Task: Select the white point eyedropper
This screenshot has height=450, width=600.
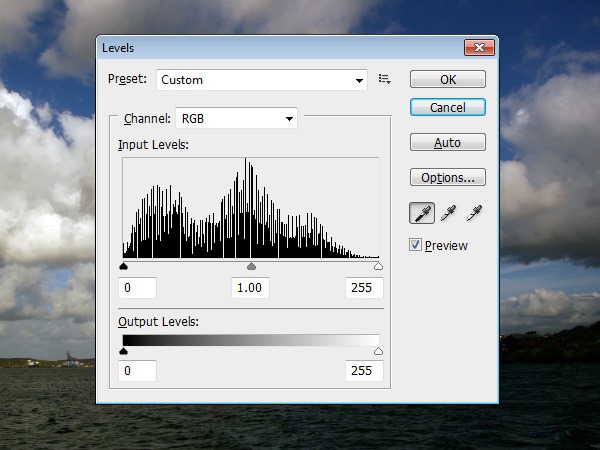Action: (x=474, y=213)
